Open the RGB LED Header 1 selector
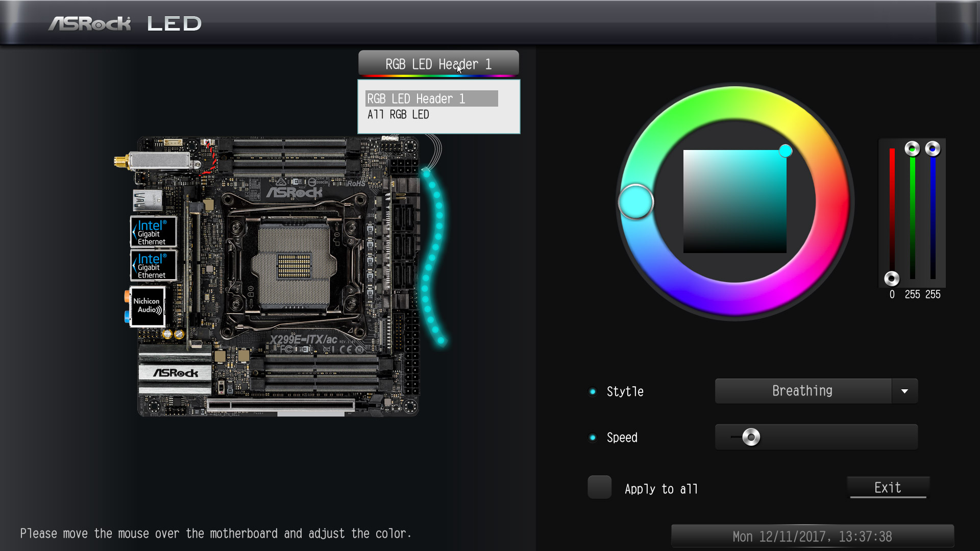This screenshot has height=551, width=980. click(x=438, y=64)
